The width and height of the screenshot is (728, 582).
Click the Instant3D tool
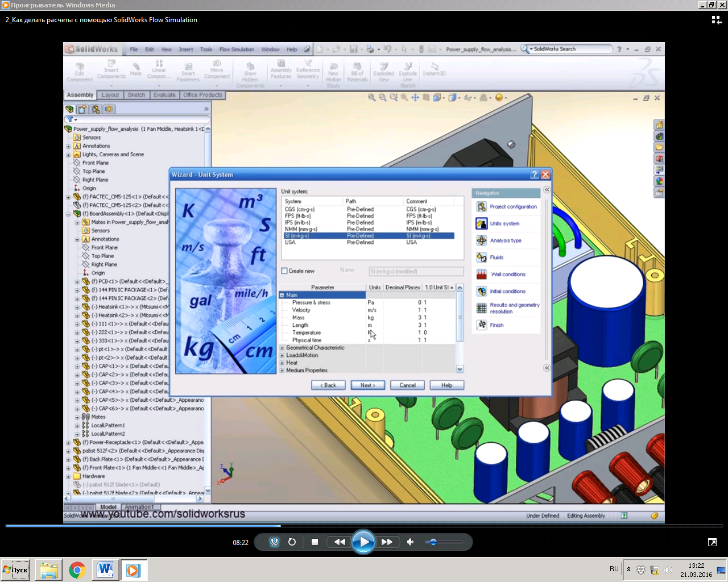click(434, 69)
